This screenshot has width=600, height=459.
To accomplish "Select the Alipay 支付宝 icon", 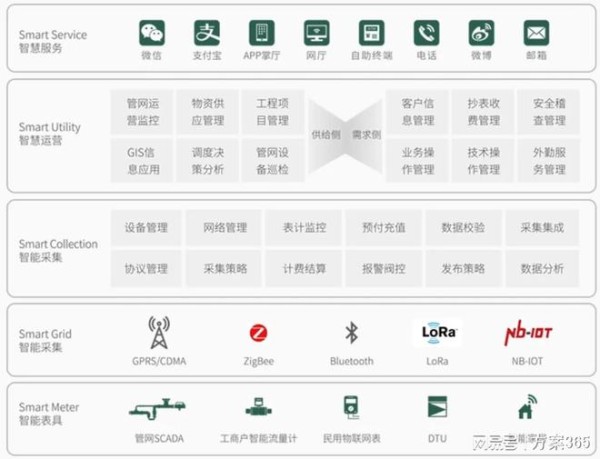I will coord(207,33).
